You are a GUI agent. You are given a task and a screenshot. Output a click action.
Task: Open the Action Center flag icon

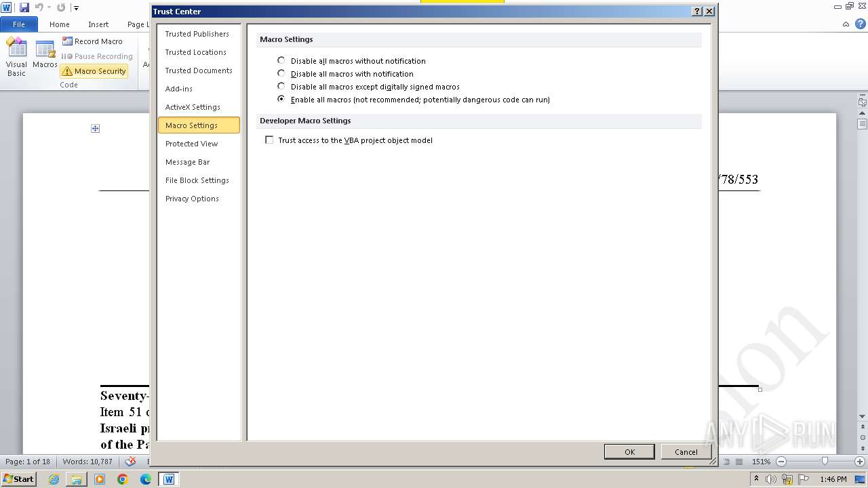tap(804, 479)
